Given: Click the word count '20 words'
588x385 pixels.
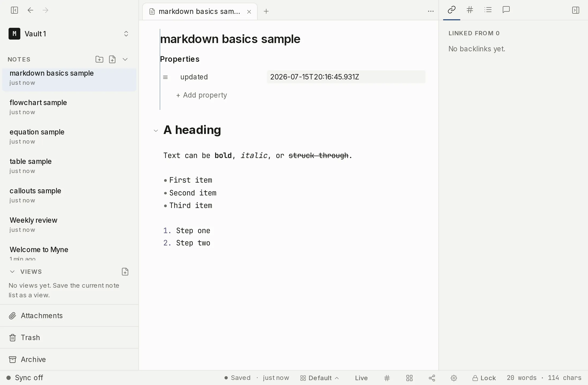Looking at the screenshot, I should (x=521, y=378).
